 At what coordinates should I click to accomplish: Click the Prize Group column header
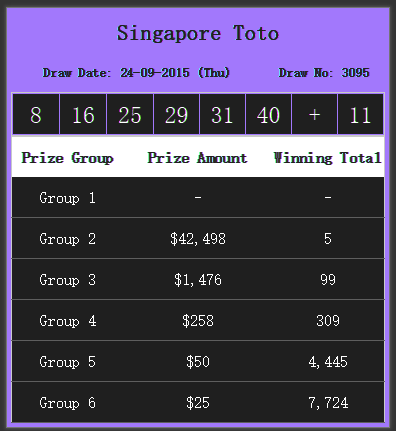[x=67, y=158]
